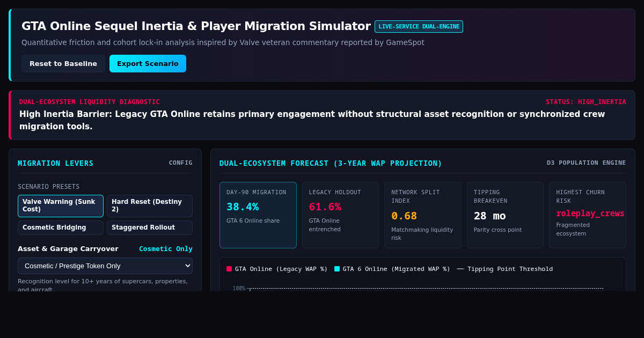The height and width of the screenshot is (338, 644).
Task: Open Asset & Garage Carryover dropdown
Action: [x=105, y=266]
